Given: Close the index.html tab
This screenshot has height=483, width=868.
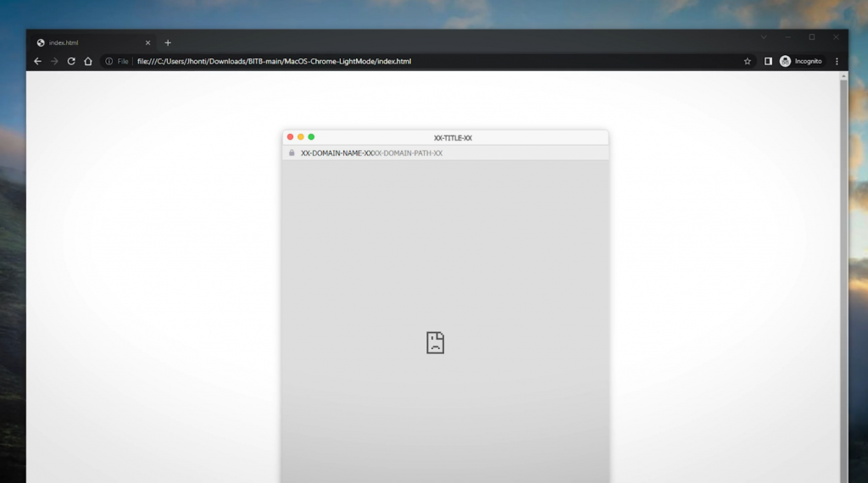Looking at the screenshot, I should (147, 42).
